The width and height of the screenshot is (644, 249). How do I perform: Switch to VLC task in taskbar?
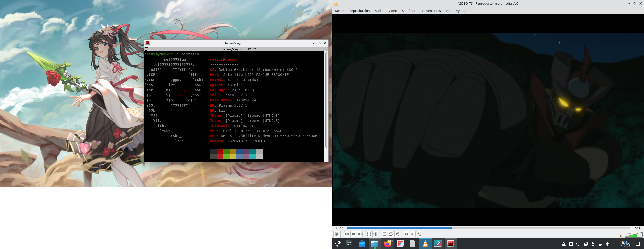425,243
